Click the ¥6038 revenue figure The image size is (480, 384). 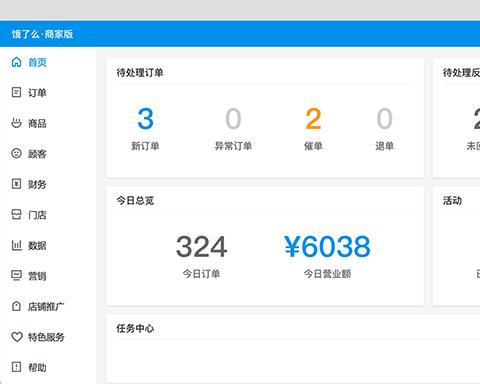pyautogui.click(x=327, y=247)
